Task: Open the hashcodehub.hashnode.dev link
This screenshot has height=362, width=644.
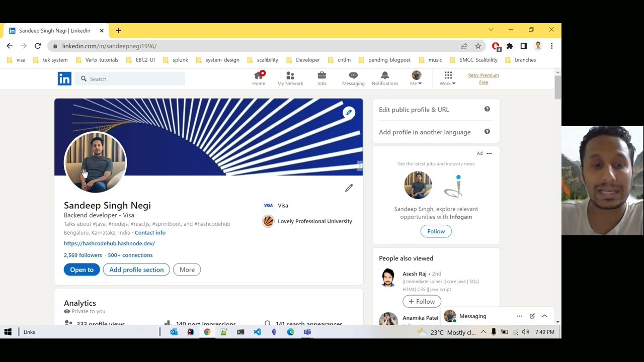Action: 109,243
